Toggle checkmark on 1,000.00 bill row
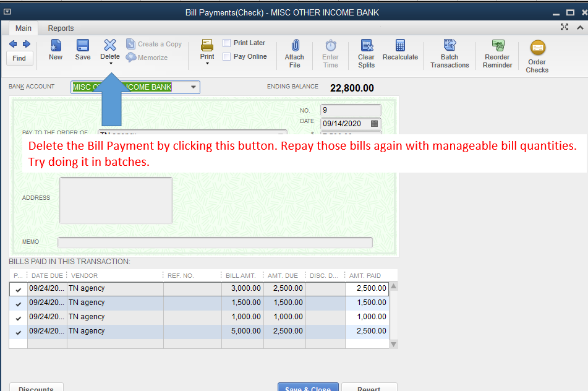This screenshot has width=588, height=391. pyautogui.click(x=19, y=318)
